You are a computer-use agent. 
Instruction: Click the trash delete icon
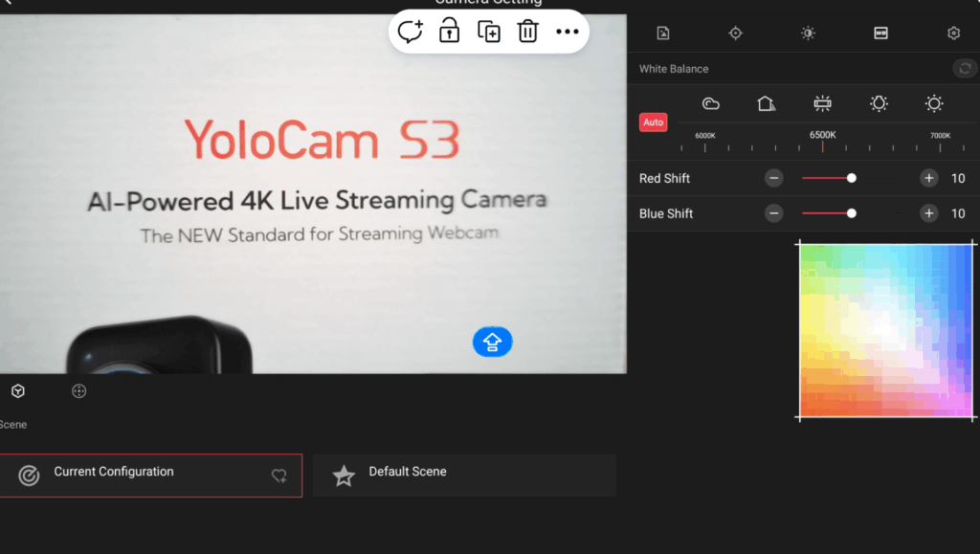click(527, 31)
